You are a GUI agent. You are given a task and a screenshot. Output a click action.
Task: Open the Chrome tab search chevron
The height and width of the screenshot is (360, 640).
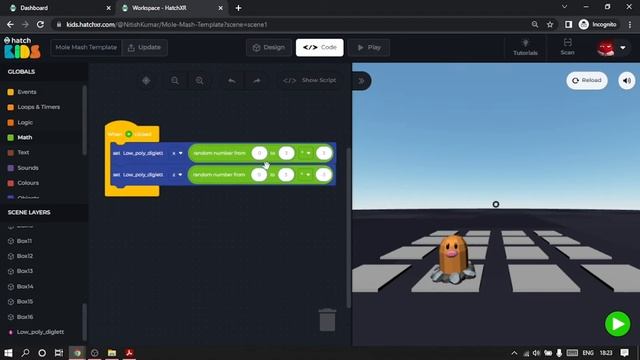[x=564, y=7]
